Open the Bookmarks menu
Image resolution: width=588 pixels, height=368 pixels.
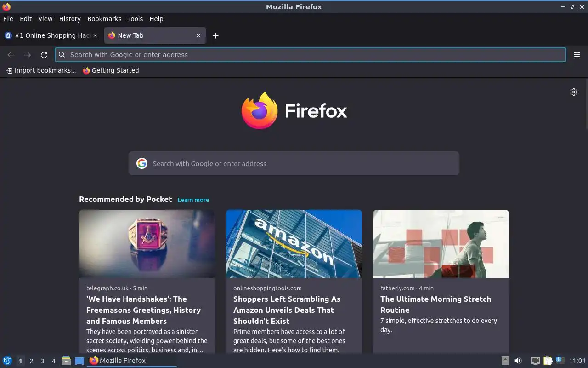tap(104, 19)
